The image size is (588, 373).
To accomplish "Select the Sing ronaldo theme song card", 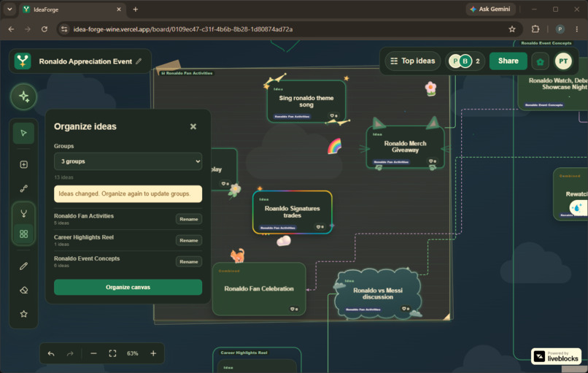I will [x=306, y=101].
